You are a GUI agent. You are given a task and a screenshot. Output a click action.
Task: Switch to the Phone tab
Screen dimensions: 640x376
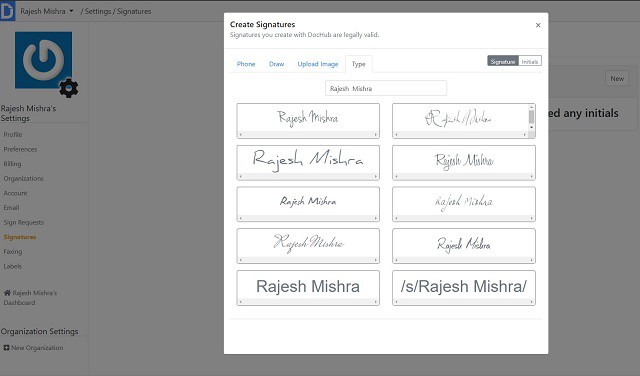click(x=246, y=64)
